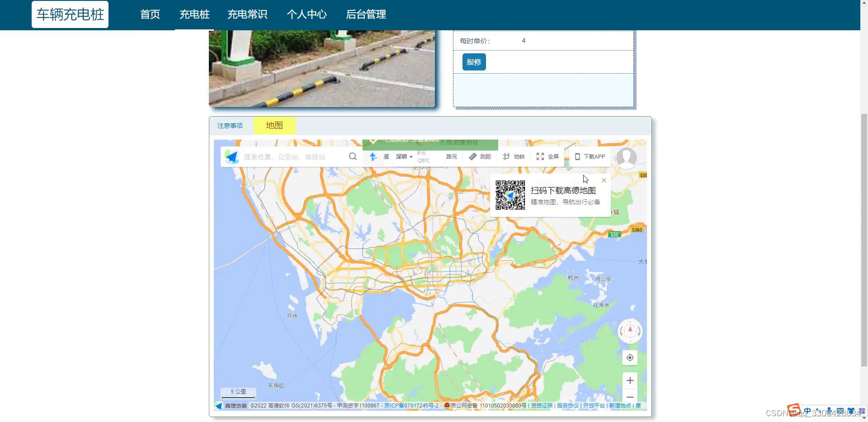This screenshot has width=868, height=422.
Task: Click the Sogou input method S icon
Action: pos(794,410)
